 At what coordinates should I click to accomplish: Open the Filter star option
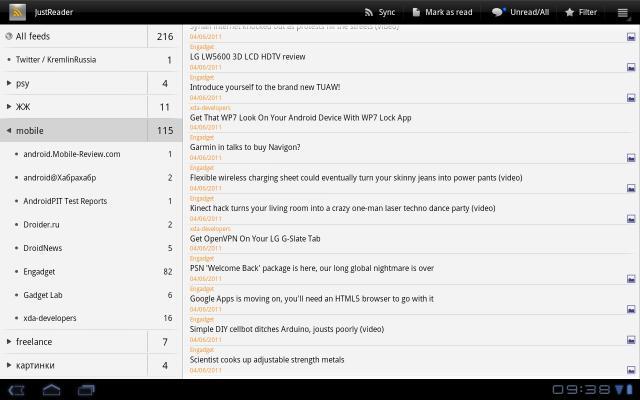(581, 12)
